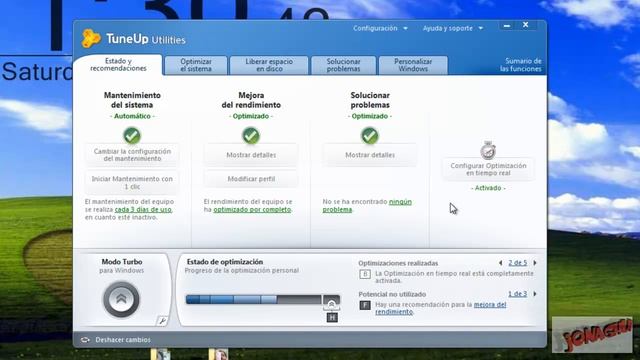
Task: Go to previous optimization with left arrow
Action: pyautogui.click(x=500, y=263)
